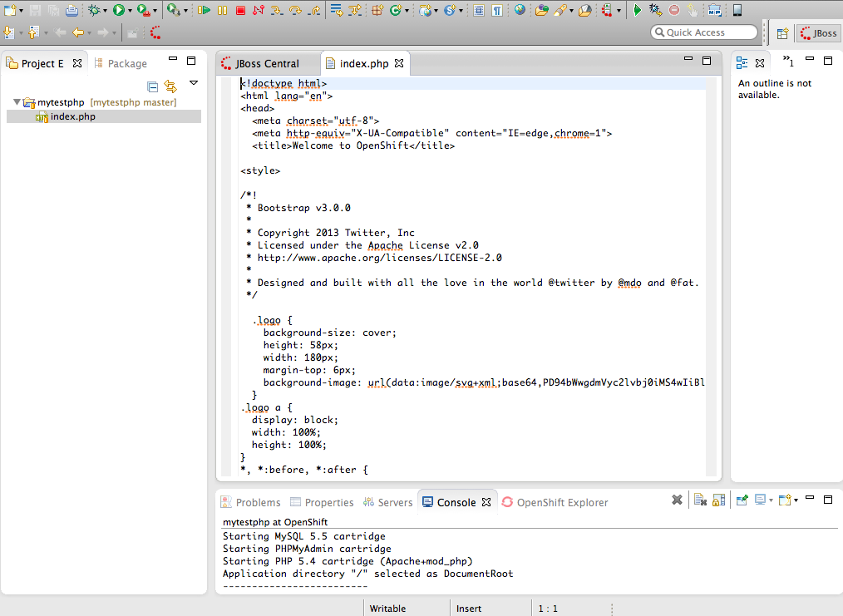Click the mobile device (BrowserSim) icon
This screenshot has height=616, width=843.
[737, 10]
